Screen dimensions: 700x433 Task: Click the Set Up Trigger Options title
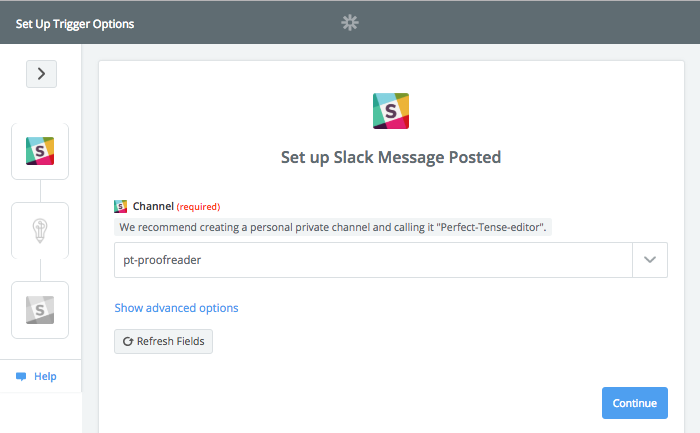(x=75, y=24)
